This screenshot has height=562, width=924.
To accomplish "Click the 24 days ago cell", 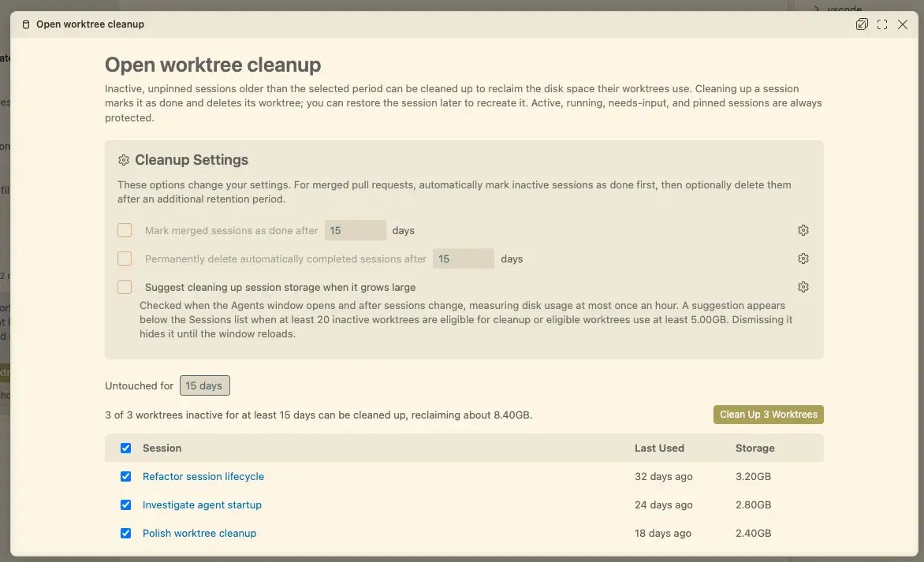I will coord(664,505).
